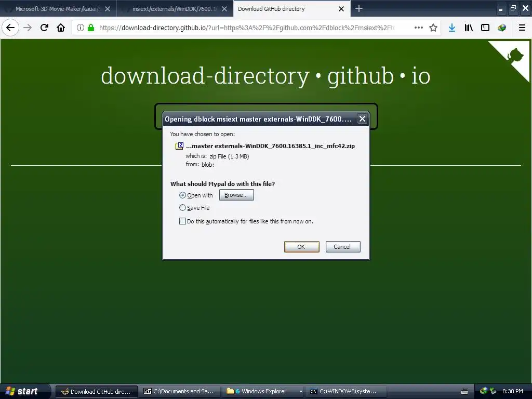Click the zip File (1.3 MB) text
The height and width of the screenshot is (399, 532).
coord(229,156)
